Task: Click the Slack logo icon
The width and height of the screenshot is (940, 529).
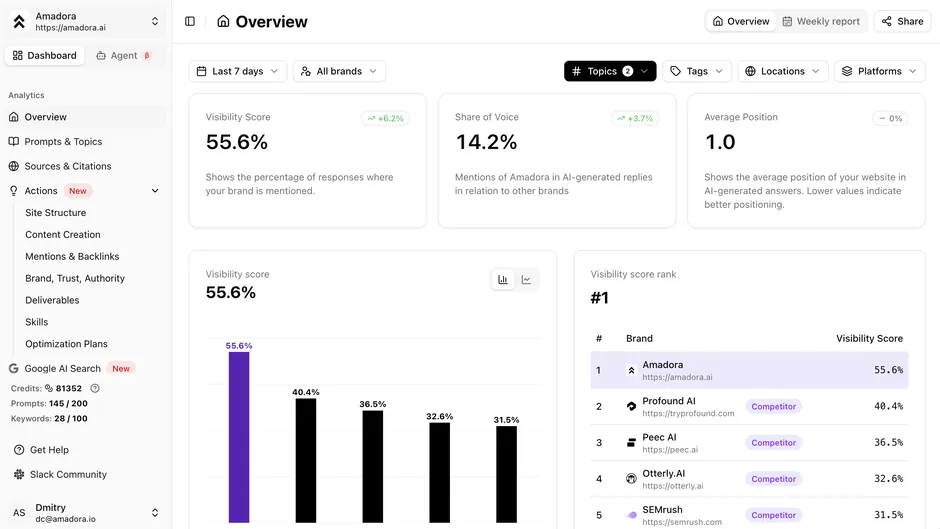Action: pos(19,474)
